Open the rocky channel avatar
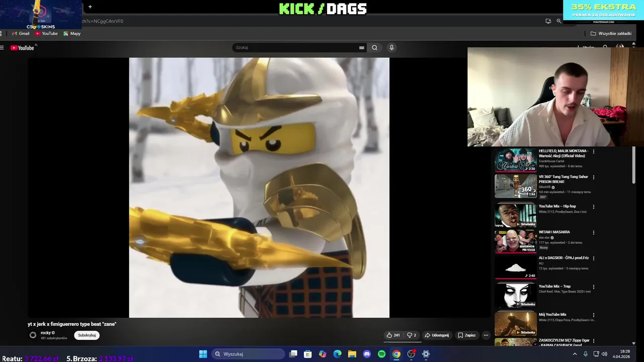 (x=33, y=335)
